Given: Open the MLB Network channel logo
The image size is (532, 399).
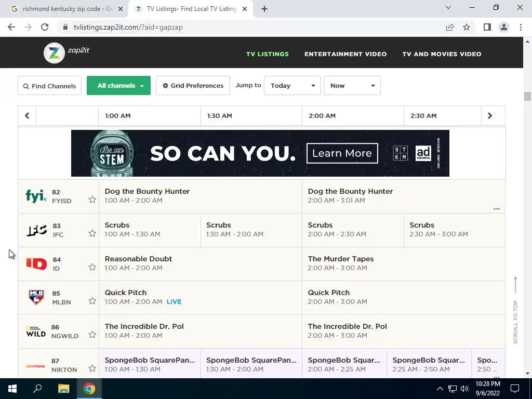Looking at the screenshot, I should point(36,298).
